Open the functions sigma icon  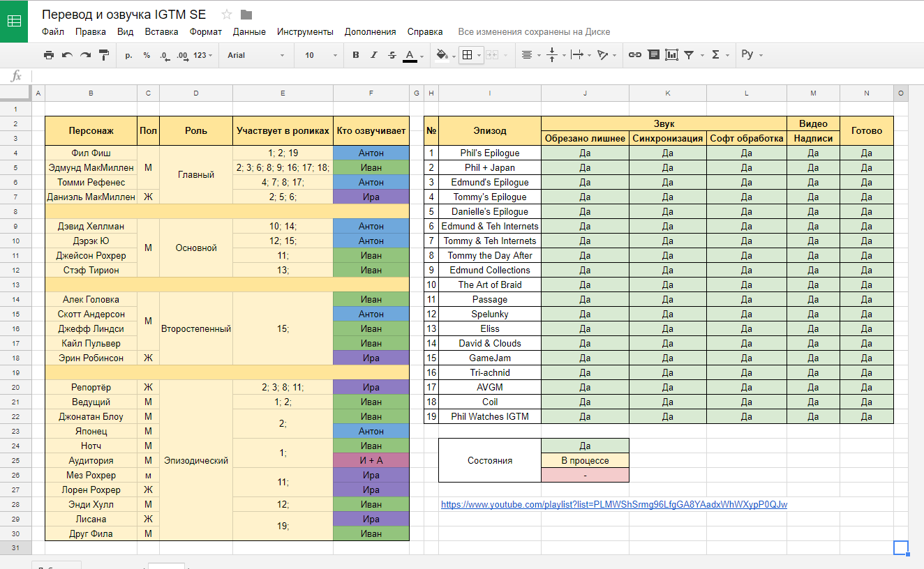pos(715,55)
